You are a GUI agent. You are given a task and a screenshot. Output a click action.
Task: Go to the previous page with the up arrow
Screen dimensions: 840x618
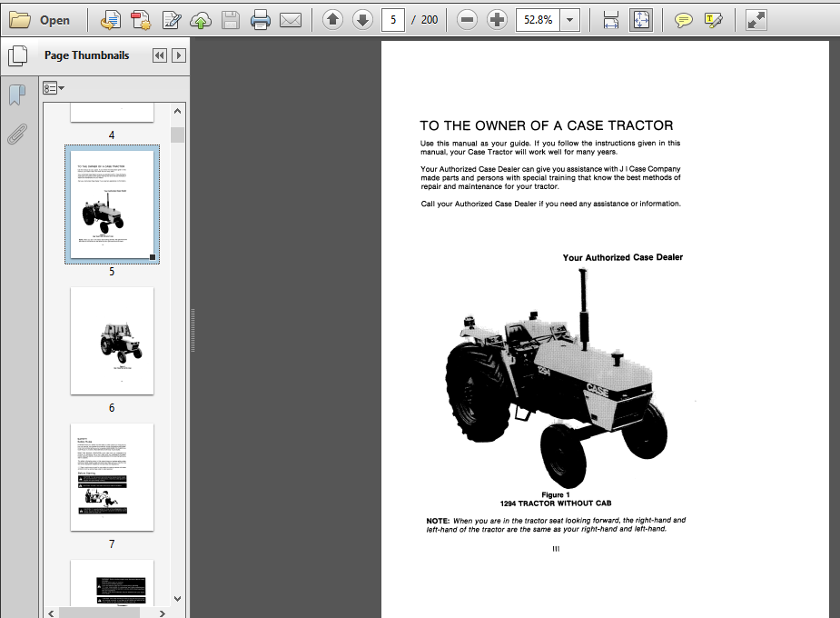pyautogui.click(x=332, y=20)
